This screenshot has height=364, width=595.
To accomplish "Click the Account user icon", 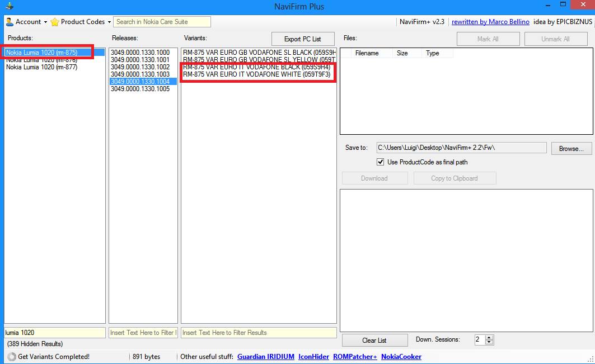I will [10, 22].
